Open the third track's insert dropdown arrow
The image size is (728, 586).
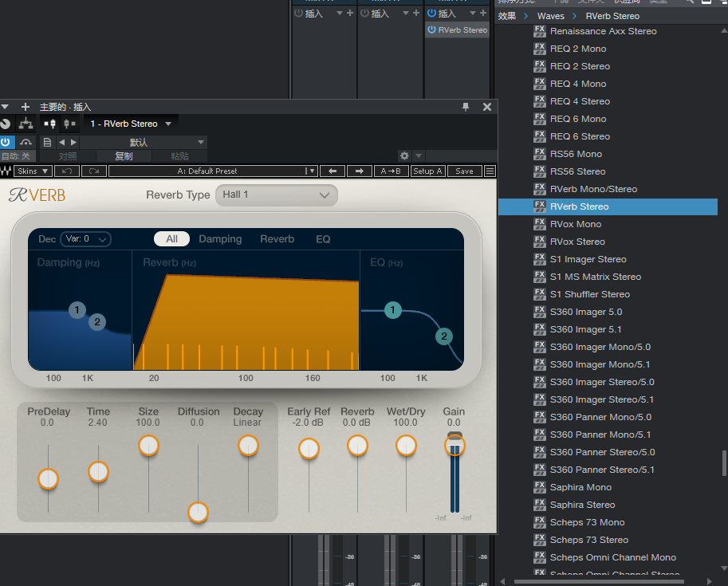pyautogui.click(x=473, y=13)
